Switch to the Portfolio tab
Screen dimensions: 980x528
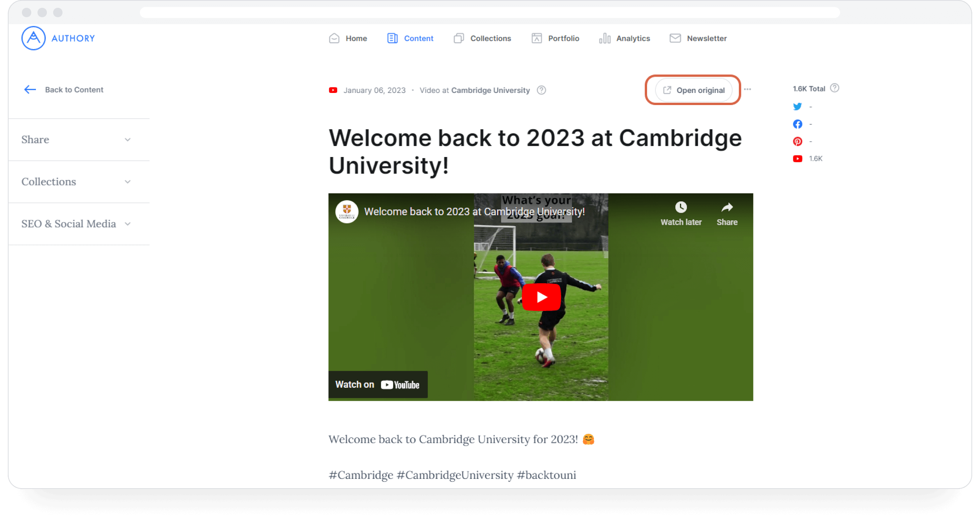click(x=555, y=38)
